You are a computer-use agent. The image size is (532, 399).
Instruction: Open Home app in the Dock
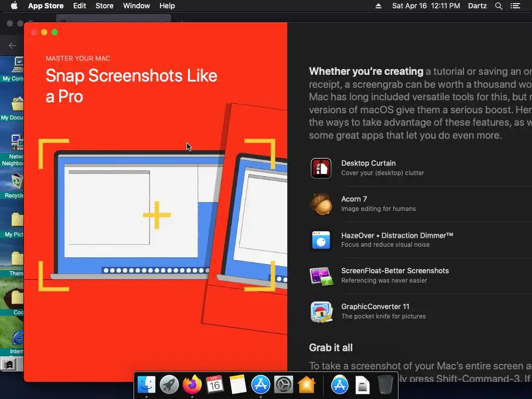pyautogui.click(x=307, y=384)
